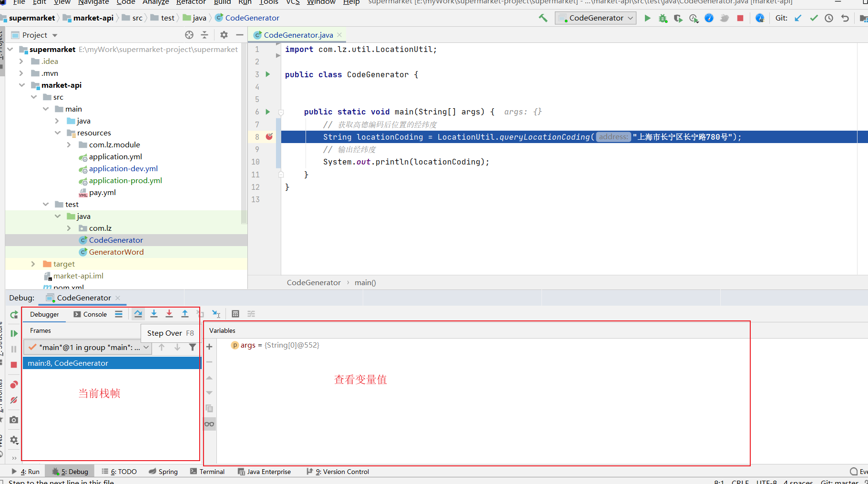Mute breakpoints icon in debug sidebar
868x484 pixels.
point(14,400)
